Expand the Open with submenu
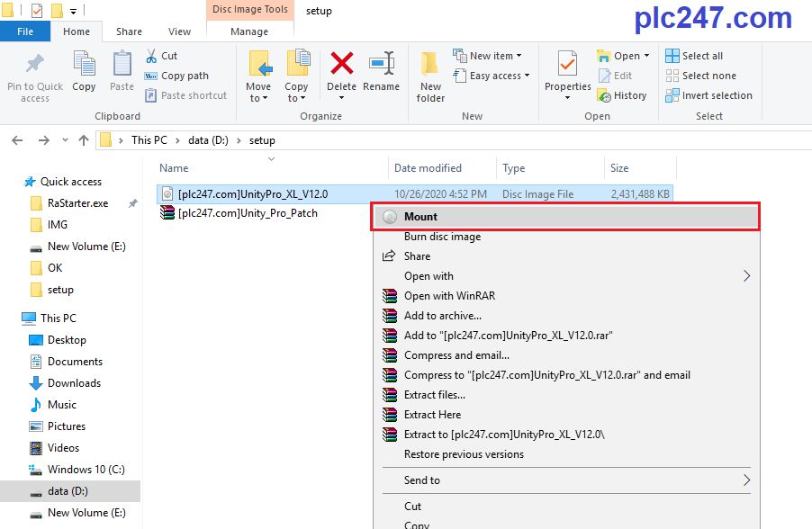This screenshot has height=529, width=812. 565,276
